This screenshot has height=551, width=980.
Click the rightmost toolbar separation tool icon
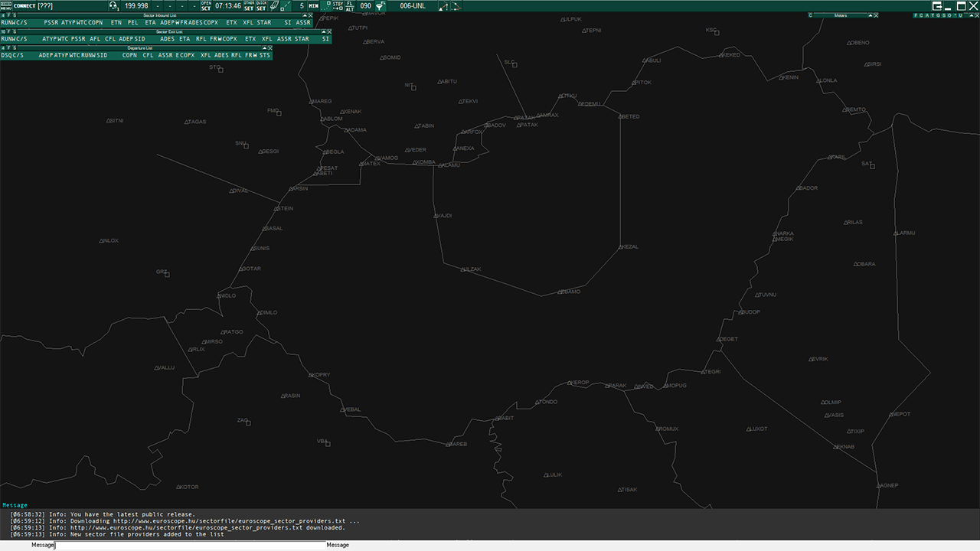point(456,6)
